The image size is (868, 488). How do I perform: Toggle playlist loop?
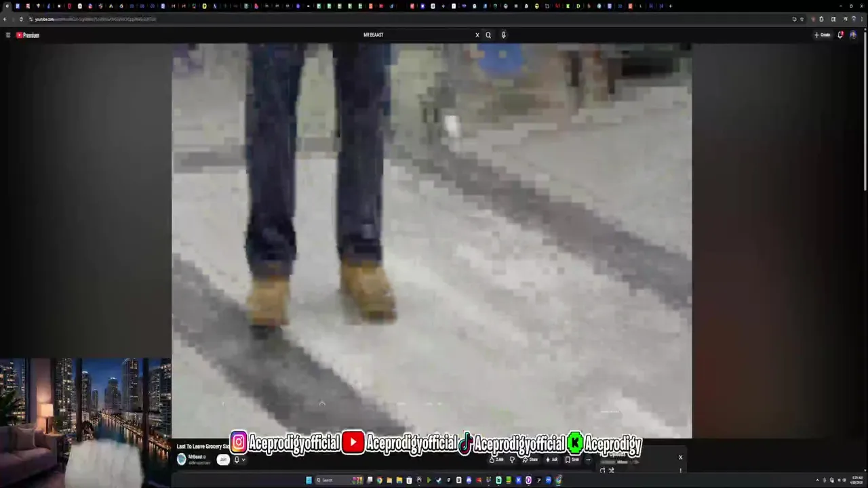coord(602,470)
